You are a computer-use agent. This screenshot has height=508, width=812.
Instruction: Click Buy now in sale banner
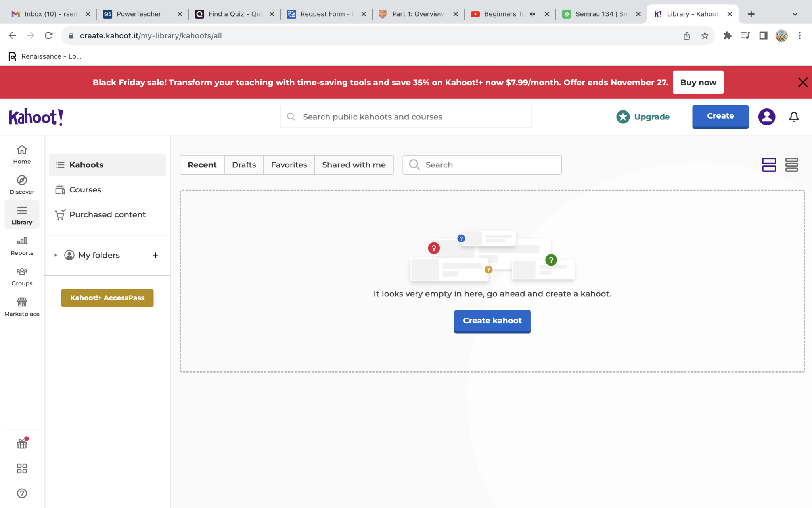coord(698,83)
